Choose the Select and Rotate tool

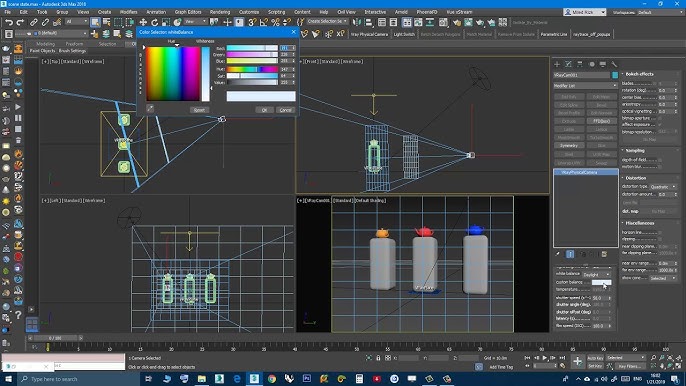pyautogui.click(x=154, y=22)
